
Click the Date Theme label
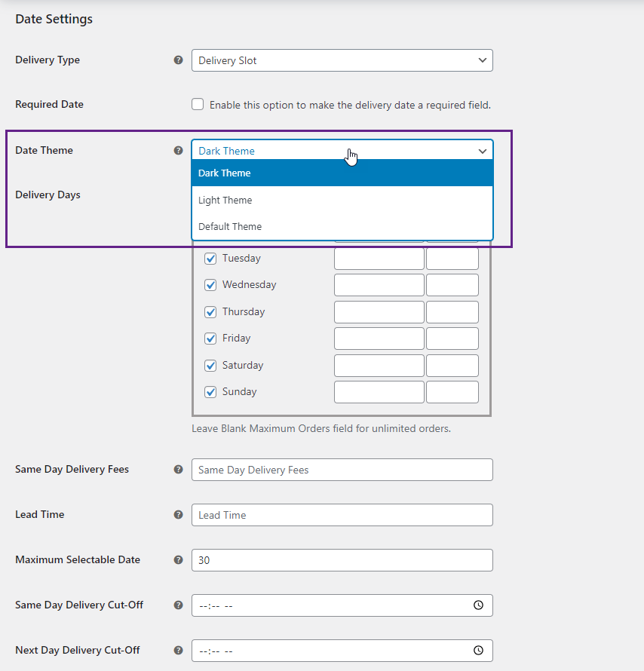click(44, 150)
